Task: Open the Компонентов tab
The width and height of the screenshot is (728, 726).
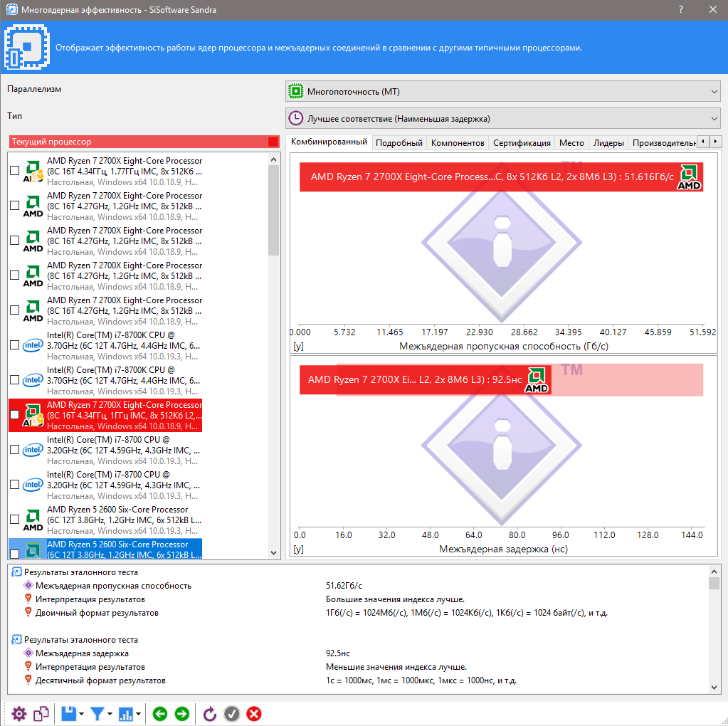Action: tap(458, 143)
